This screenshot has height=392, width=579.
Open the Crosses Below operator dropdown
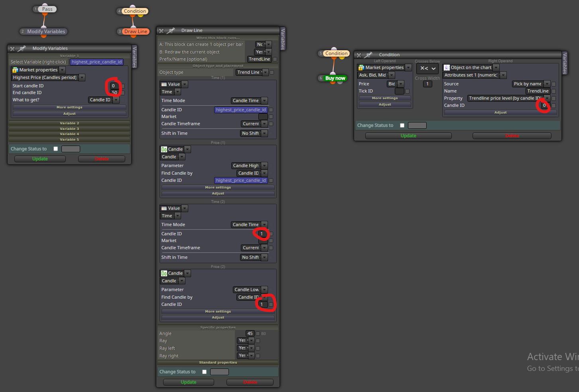[x=427, y=68]
